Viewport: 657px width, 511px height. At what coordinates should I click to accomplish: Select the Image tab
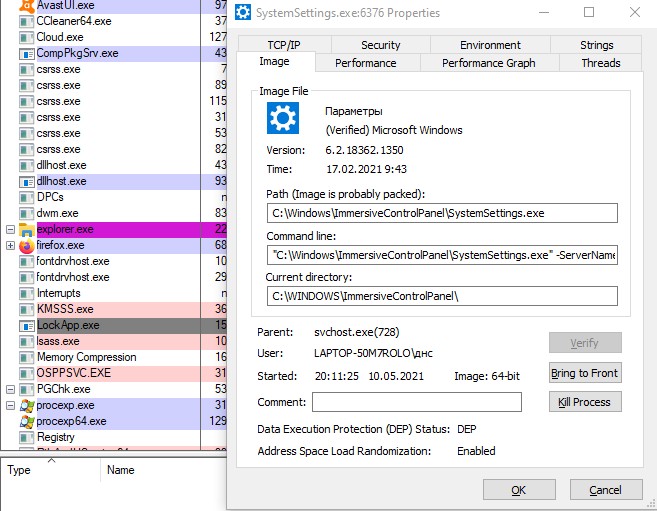click(274, 62)
